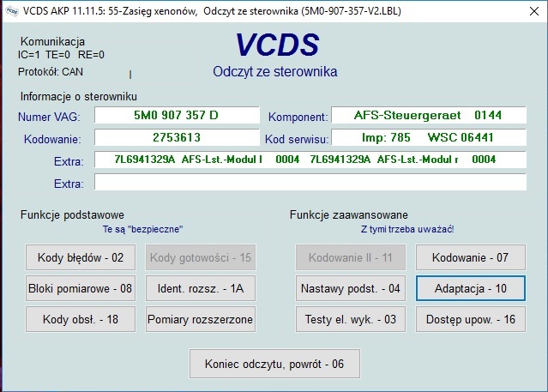Click the VCDS app icon in title bar
The width and height of the screenshot is (548, 392).
point(12,11)
